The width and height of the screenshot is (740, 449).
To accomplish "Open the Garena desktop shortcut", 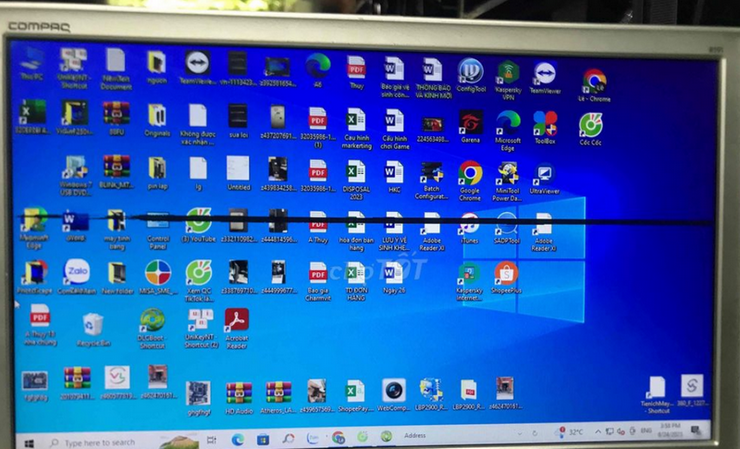I will point(471,126).
